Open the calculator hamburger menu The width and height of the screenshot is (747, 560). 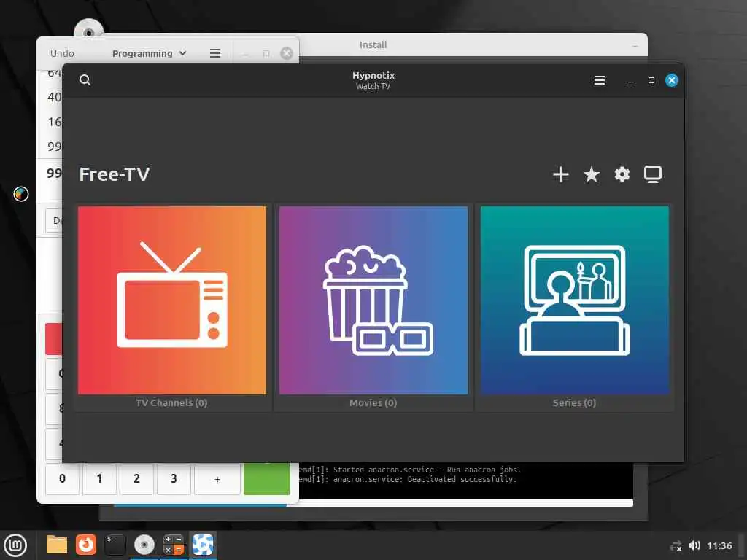215,53
